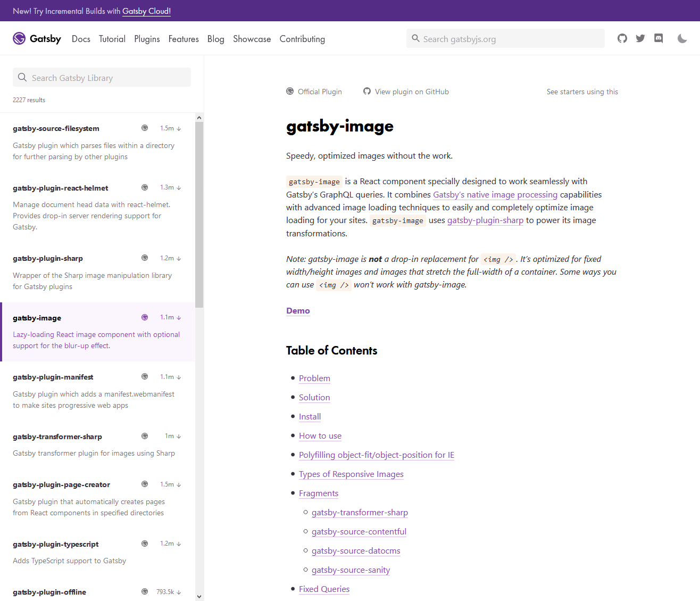Screen dimensions: 700x601
Task: Open the Discord icon in header
Action: (659, 38)
